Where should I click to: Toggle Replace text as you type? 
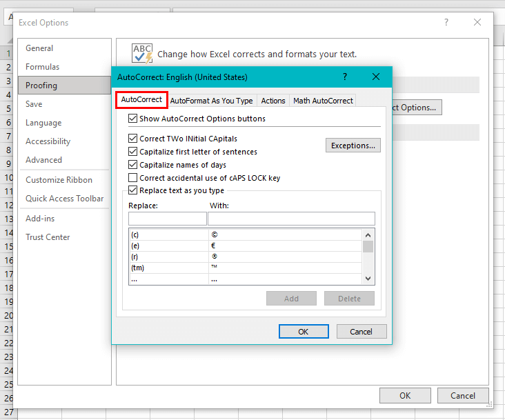point(132,190)
